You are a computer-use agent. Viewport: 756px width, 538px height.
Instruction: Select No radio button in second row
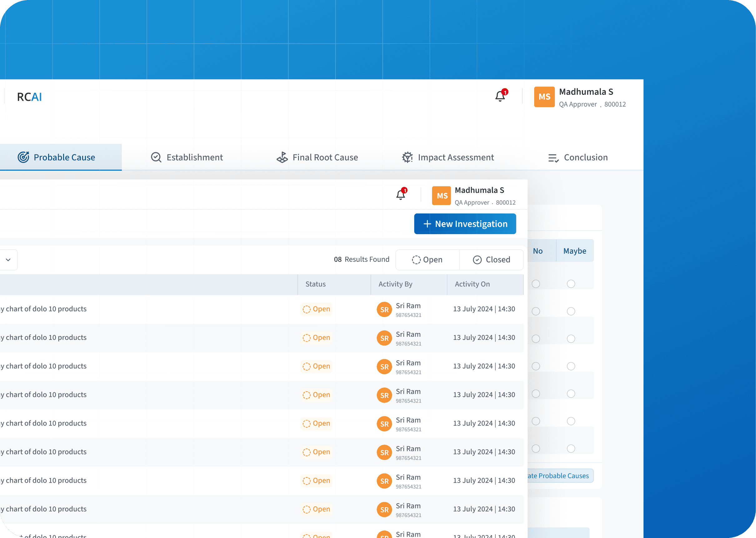tap(536, 311)
